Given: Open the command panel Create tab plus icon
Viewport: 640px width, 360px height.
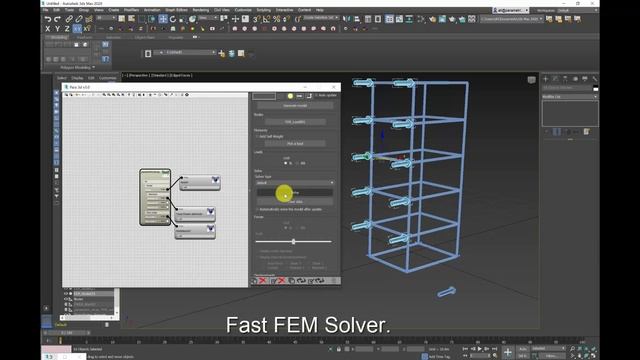Looking at the screenshot, I should pyautogui.click(x=545, y=78).
